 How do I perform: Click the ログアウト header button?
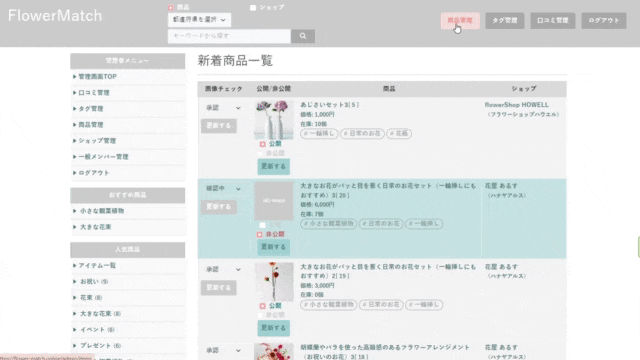604,20
